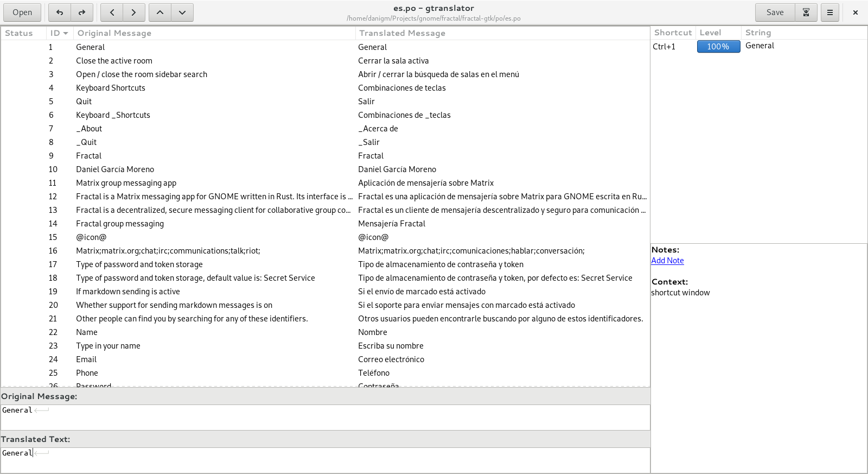Select 'If markdown sending is active' row
This screenshot has width=868, height=474.
click(x=325, y=292)
